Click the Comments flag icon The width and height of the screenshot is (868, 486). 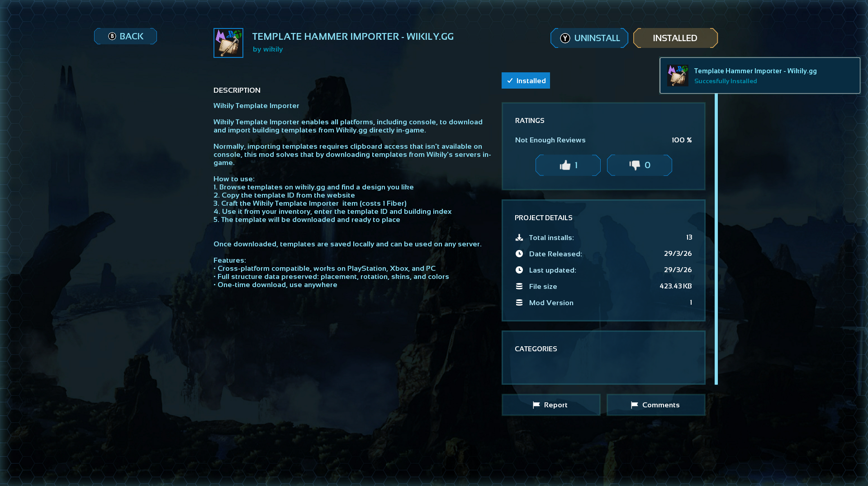point(635,405)
